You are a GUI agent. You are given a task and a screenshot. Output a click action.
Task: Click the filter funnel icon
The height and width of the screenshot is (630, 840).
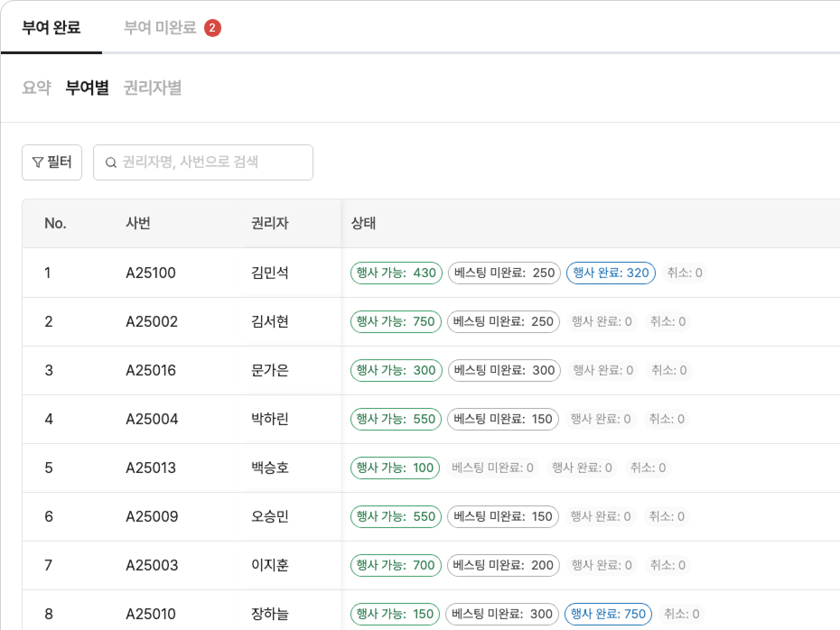coord(37,162)
